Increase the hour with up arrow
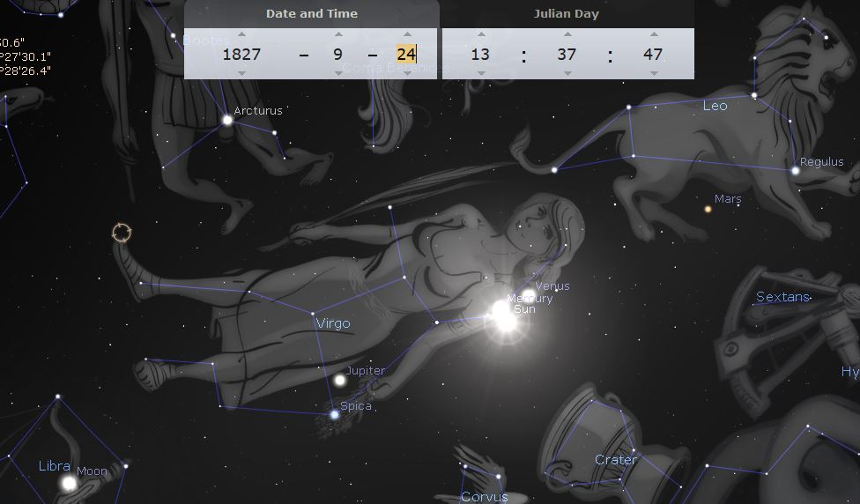Image resolution: width=860 pixels, height=504 pixels. (x=481, y=34)
